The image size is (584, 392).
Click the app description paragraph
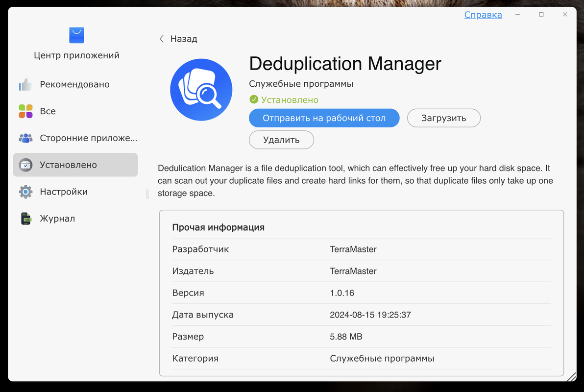pyautogui.click(x=355, y=181)
